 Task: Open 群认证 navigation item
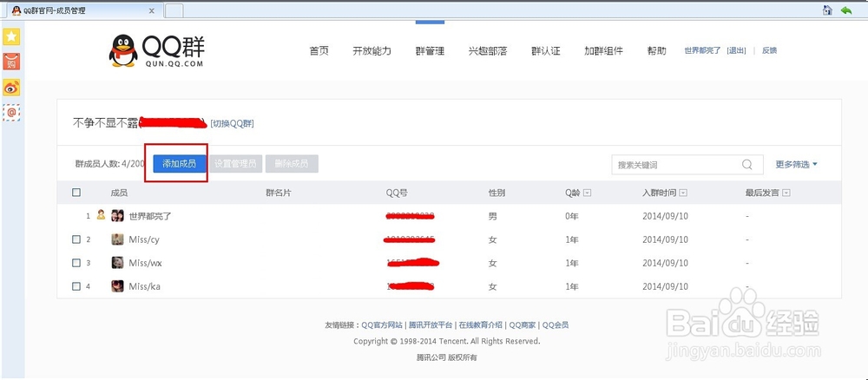pos(546,51)
